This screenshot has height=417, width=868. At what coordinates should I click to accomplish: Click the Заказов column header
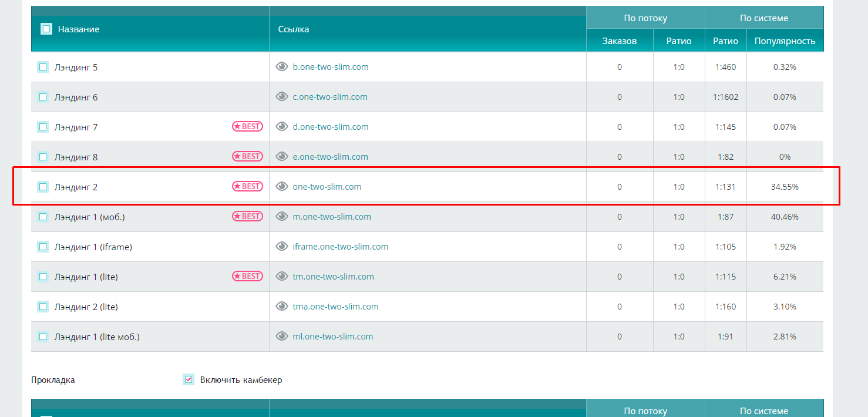point(620,41)
